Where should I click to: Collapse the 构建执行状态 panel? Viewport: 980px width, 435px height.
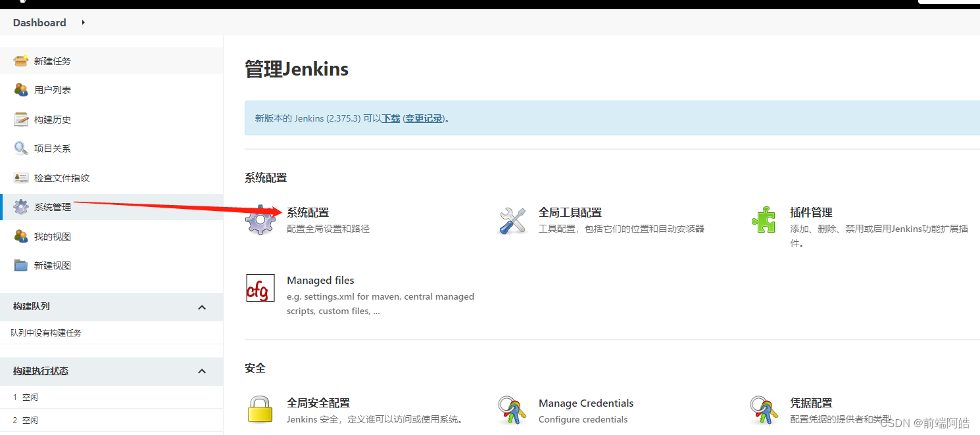click(x=202, y=371)
